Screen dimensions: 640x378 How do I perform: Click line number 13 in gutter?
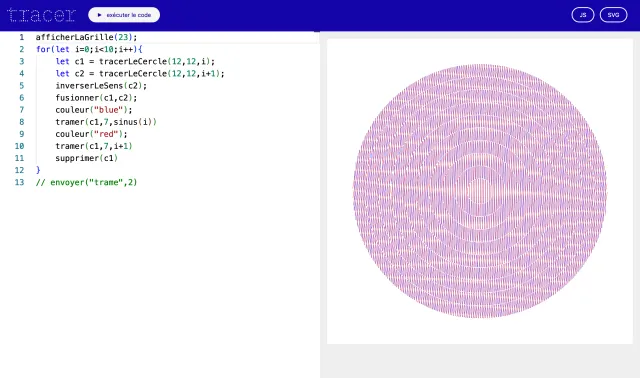pyautogui.click(x=20, y=182)
